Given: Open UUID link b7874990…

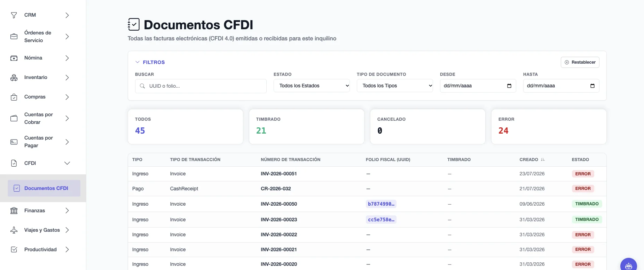Looking at the screenshot, I should [381, 204].
